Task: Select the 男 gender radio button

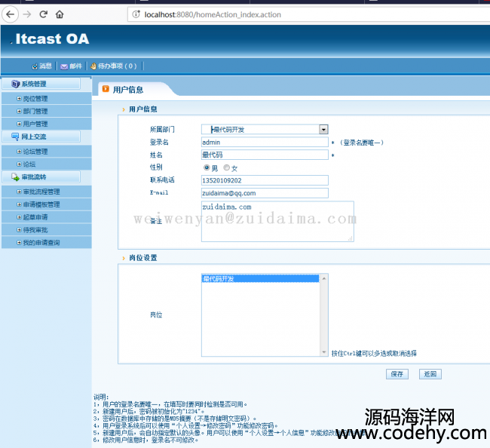Action: coord(207,167)
